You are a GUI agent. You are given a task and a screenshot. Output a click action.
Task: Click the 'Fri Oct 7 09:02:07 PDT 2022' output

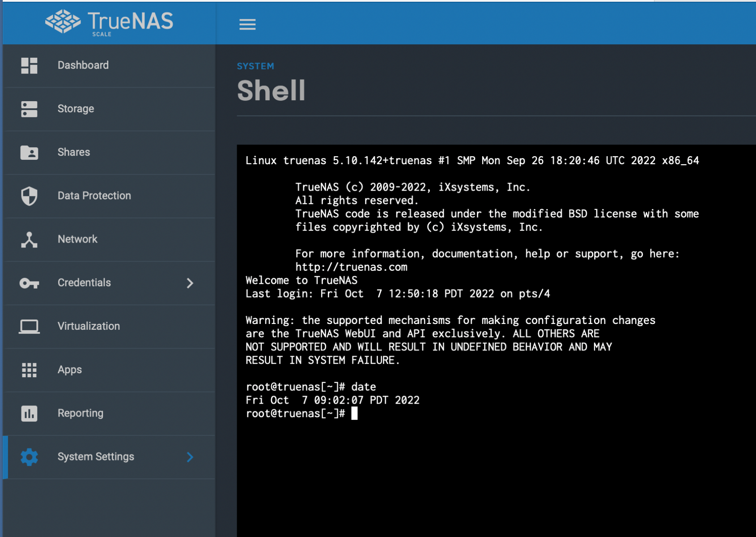pyautogui.click(x=332, y=400)
